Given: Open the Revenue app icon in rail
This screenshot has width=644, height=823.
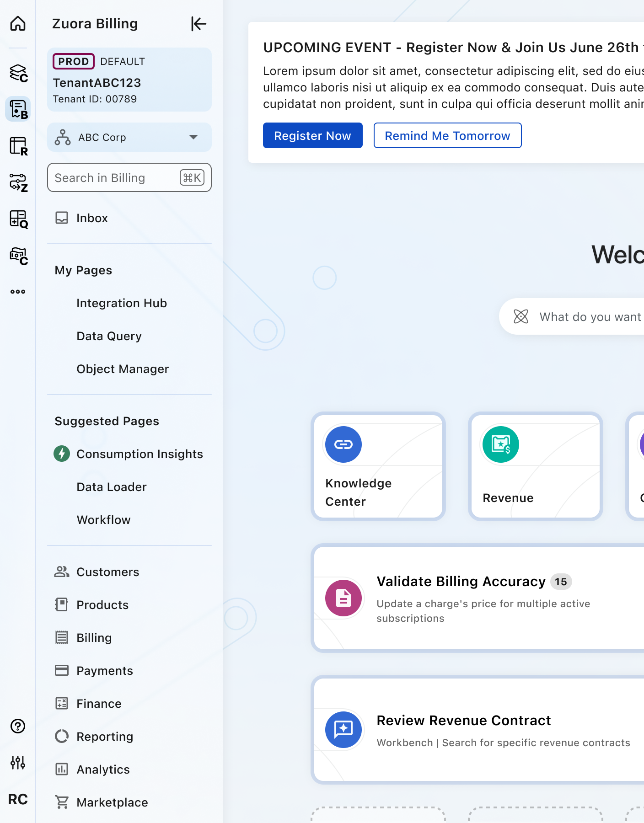Looking at the screenshot, I should click(18, 146).
